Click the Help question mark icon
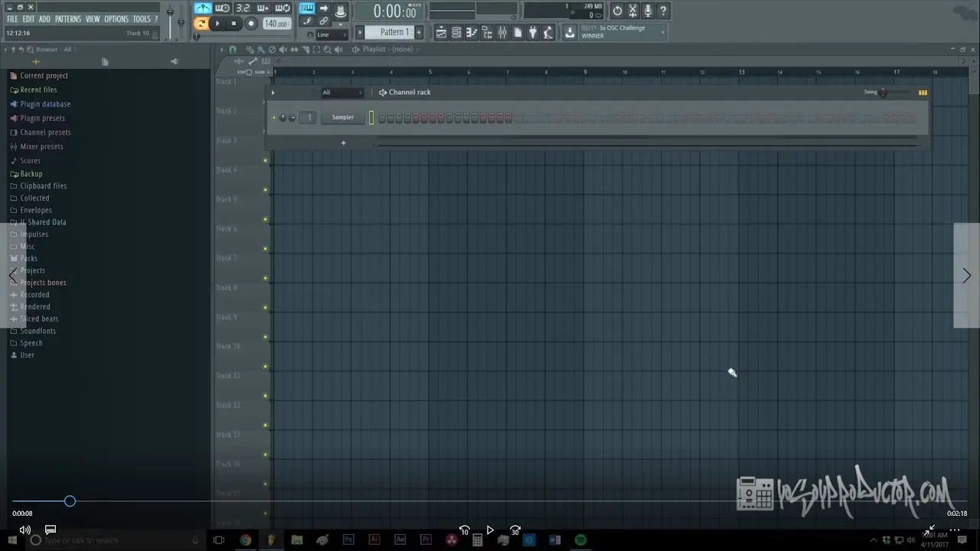The image size is (980, 551). click(x=663, y=11)
